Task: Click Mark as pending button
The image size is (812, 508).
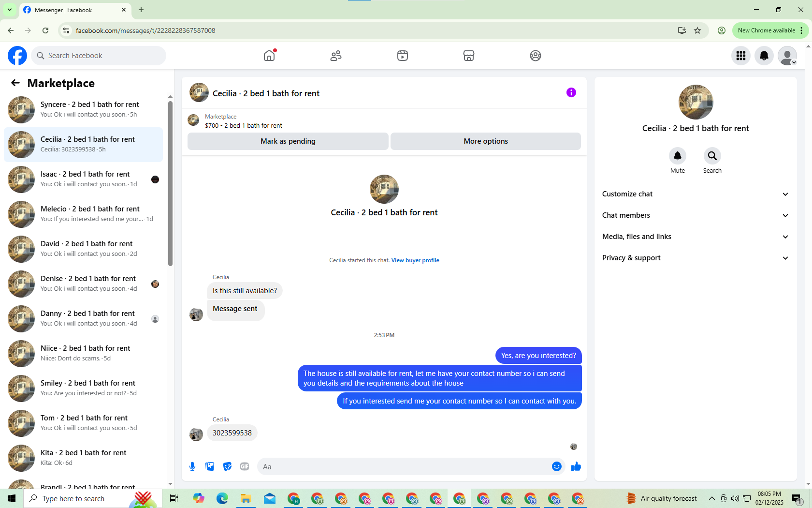Action: coord(288,141)
